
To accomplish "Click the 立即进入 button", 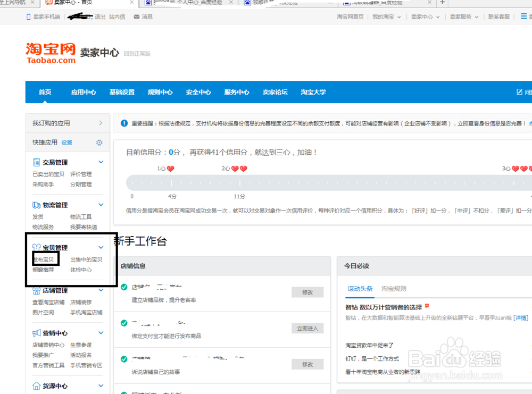I will point(307,328).
